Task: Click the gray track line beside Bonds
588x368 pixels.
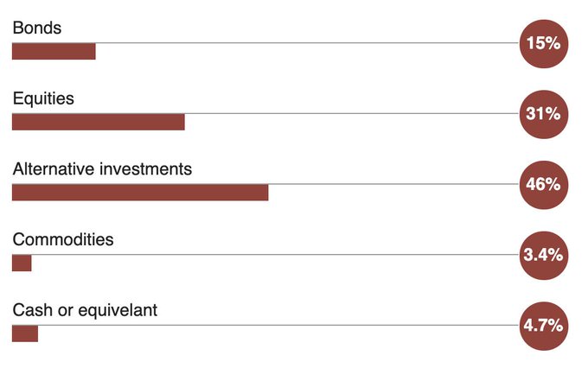Action: (303, 42)
